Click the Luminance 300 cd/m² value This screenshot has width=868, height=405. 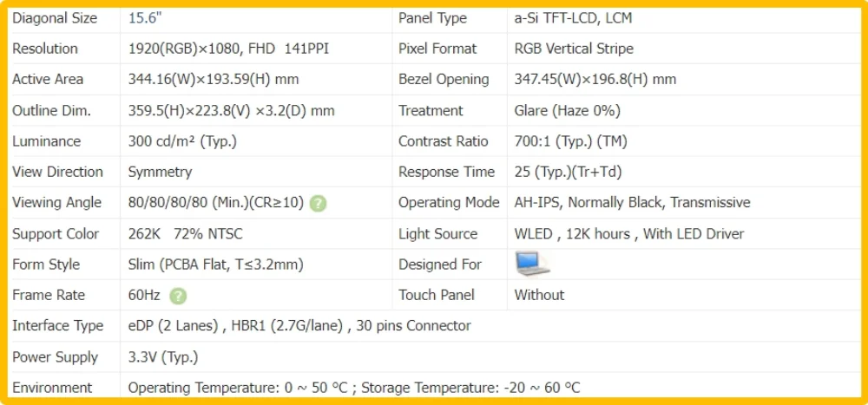182,141
